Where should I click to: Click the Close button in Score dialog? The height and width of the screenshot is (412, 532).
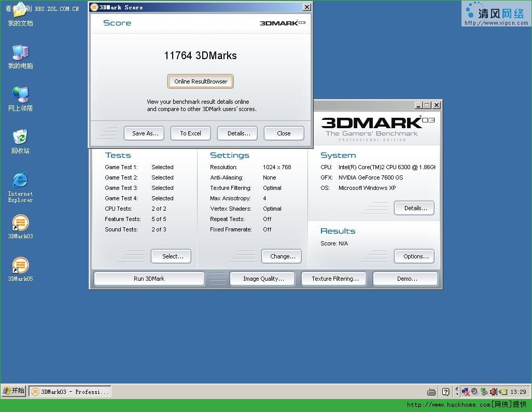click(284, 133)
